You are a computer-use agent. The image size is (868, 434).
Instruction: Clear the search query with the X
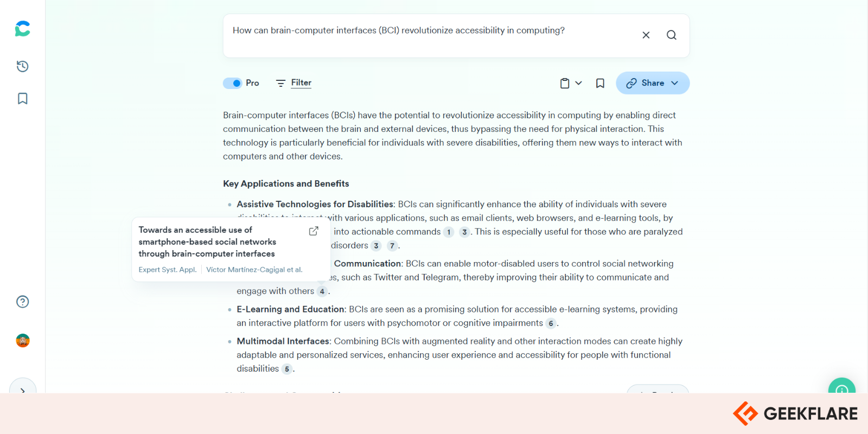646,35
